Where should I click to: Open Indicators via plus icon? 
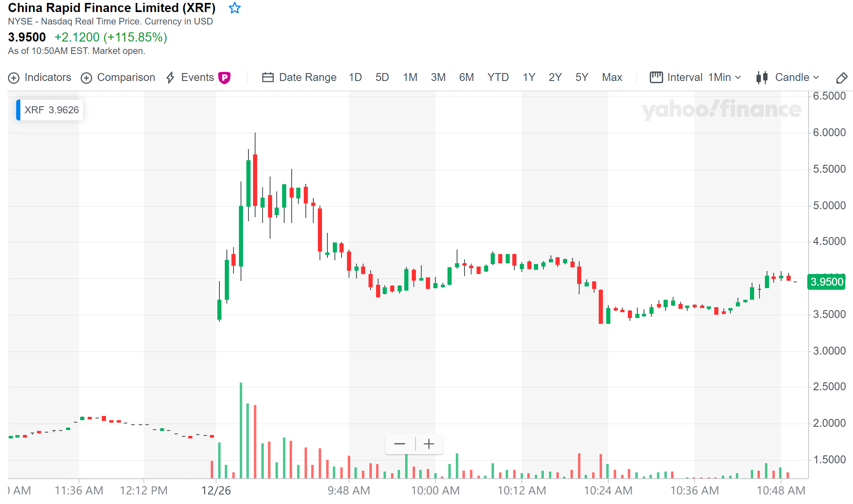(14, 78)
